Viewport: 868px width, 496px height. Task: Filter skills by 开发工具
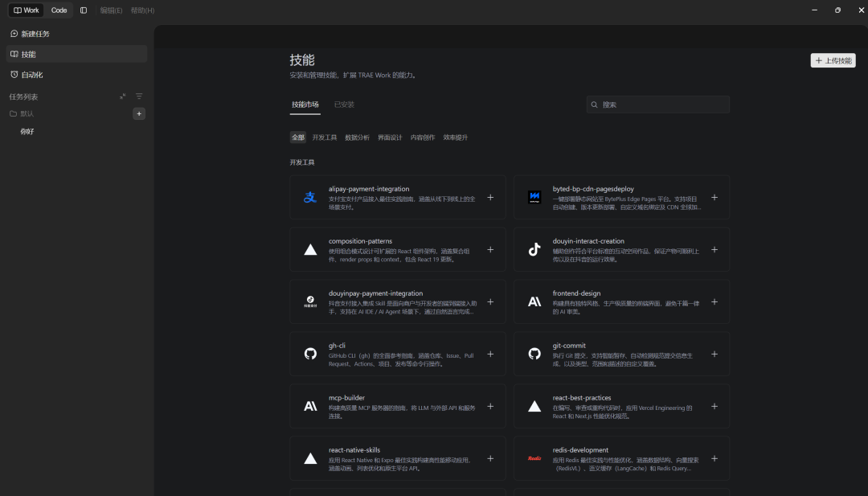coord(325,137)
